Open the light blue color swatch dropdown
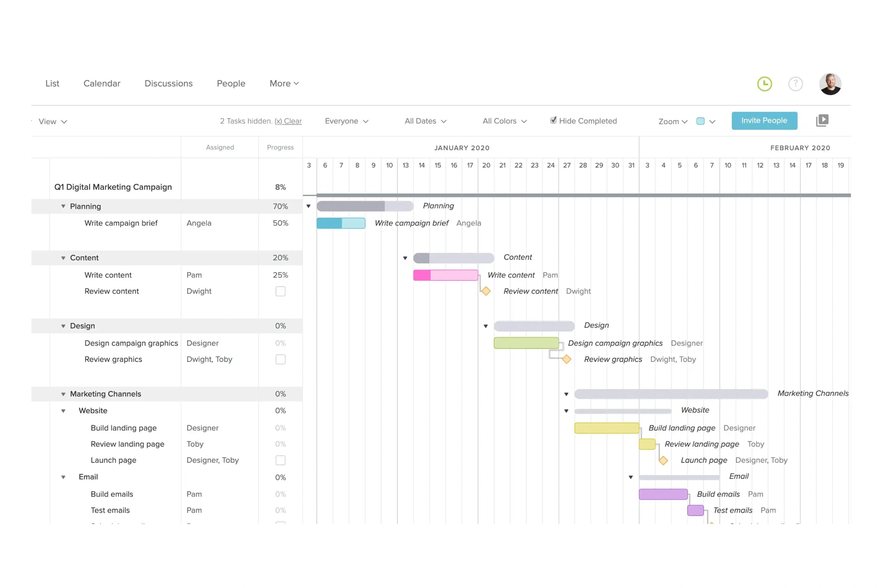Image resolution: width=883 pixels, height=588 pixels. click(x=705, y=121)
